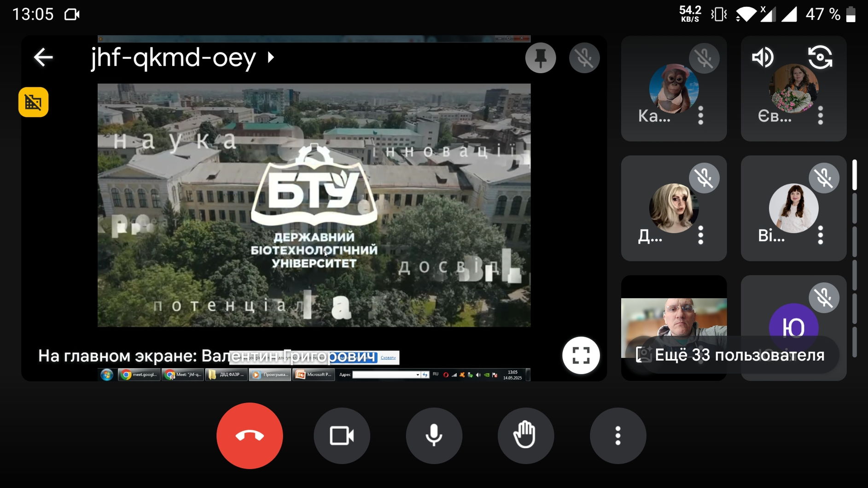Screen dimensions: 868x488
Task: Flip the camera with the switch-camera icon
Action: click(x=821, y=58)
